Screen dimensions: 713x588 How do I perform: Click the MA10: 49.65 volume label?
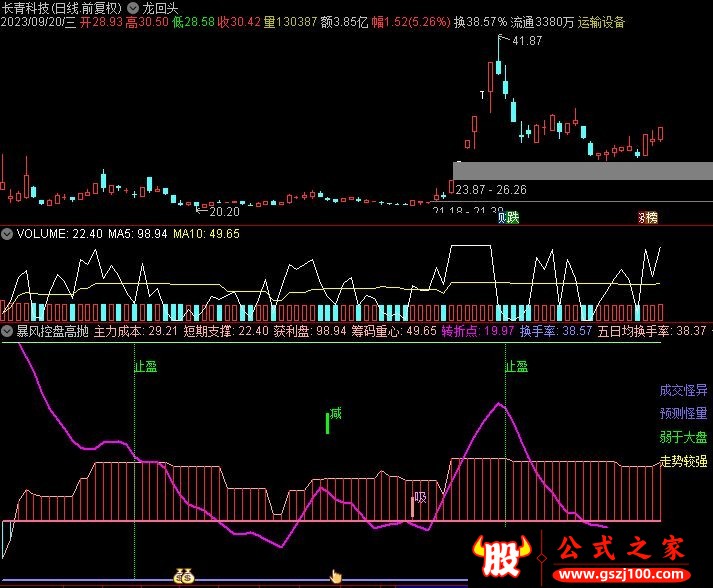[x=206, y=234]
